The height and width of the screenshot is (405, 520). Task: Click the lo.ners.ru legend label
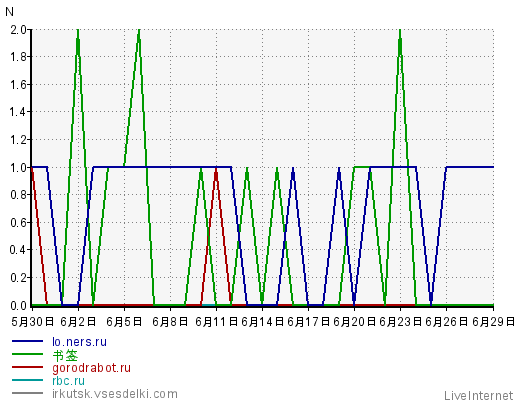click(79, 342)
